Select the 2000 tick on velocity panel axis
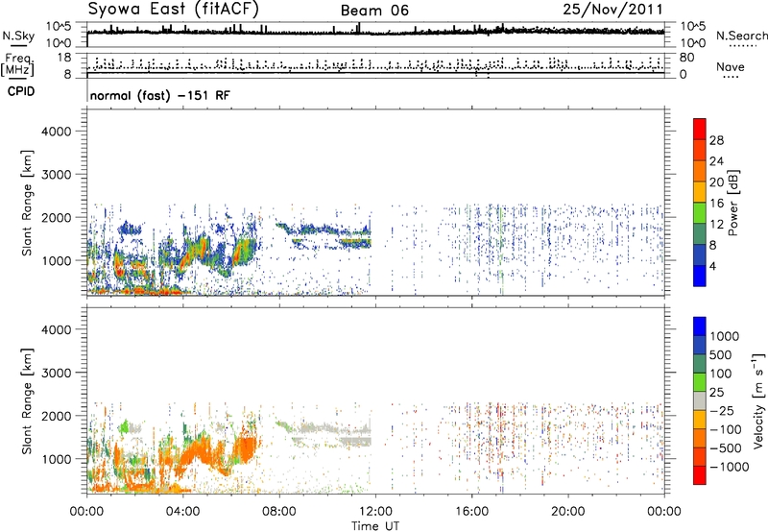Screen dimensions: 768x532 pyautogui.click(x=57, y=416)
